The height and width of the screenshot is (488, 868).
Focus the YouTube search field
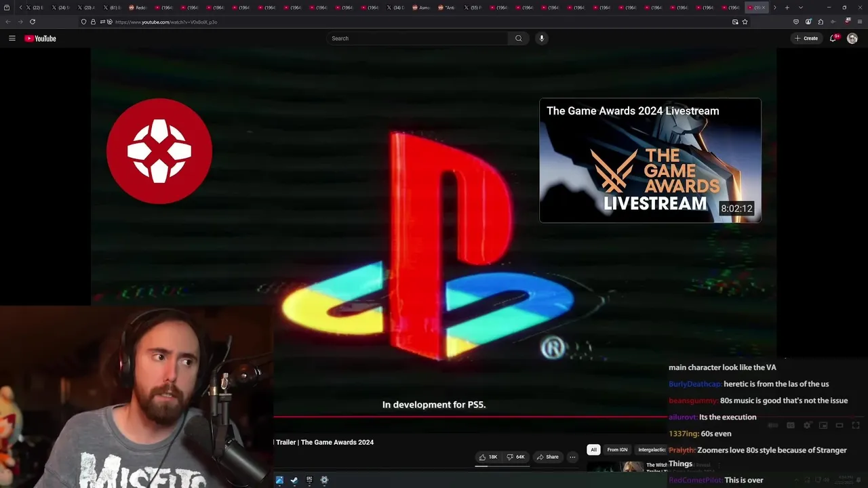[x=417, y=39]
